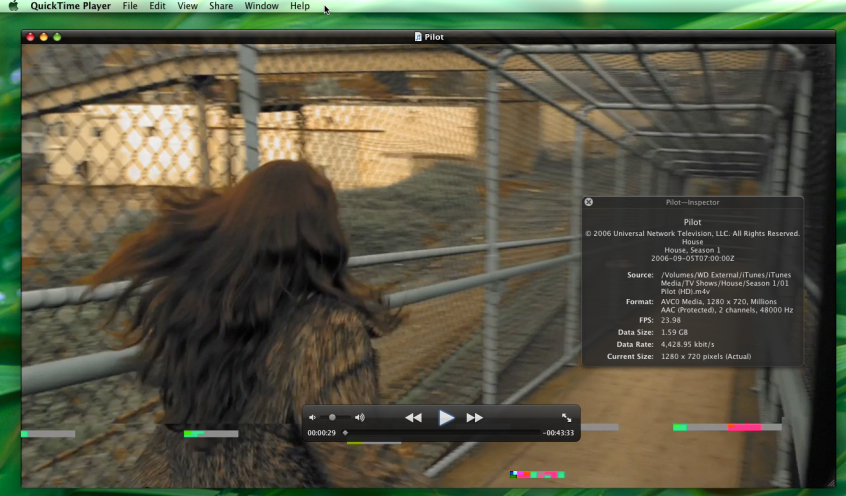This screenshot has width=846, height=496.
Task: Open the Share menu
Action: pos(221,6)
